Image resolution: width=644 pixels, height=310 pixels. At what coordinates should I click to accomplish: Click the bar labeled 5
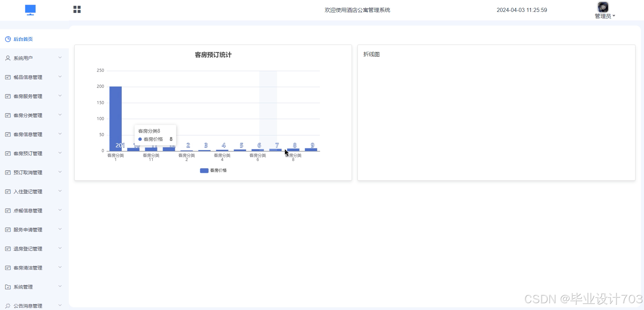click(240, 150)
